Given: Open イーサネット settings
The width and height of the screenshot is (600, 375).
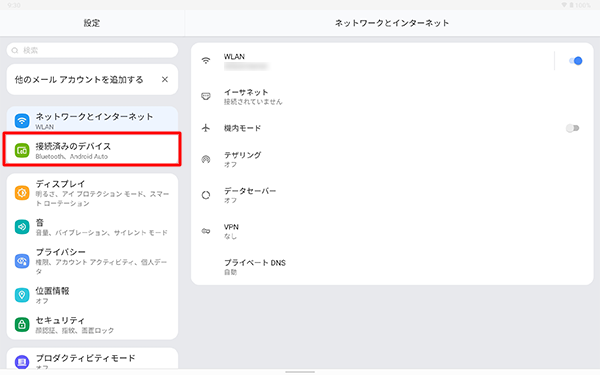Looking at the screenshot, I should [392, 96].
